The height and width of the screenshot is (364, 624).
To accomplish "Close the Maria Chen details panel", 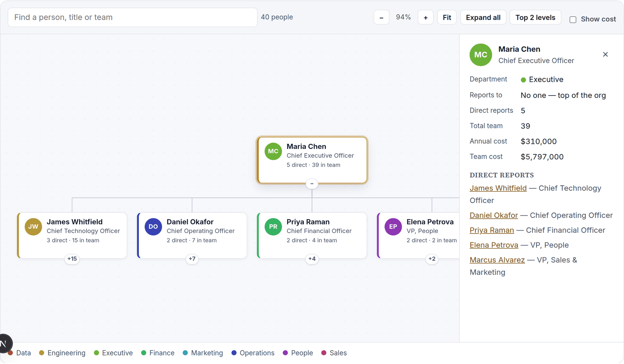I will pos(605,55).
